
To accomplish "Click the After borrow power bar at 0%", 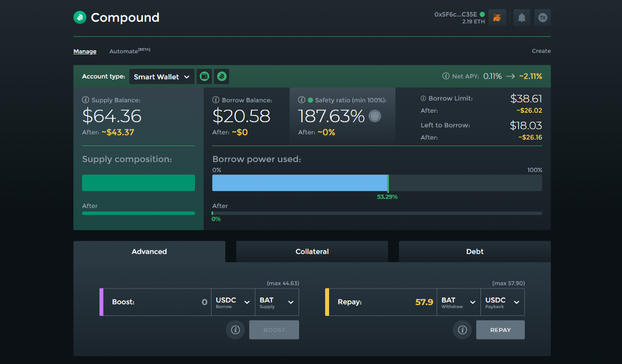I will (377, 213).
